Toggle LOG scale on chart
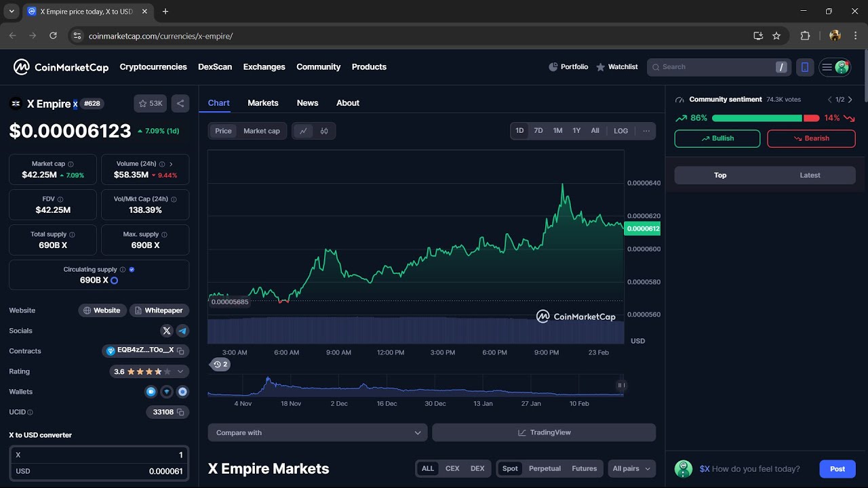The height and width of the screenshot is (488, 868). (621, 131)
